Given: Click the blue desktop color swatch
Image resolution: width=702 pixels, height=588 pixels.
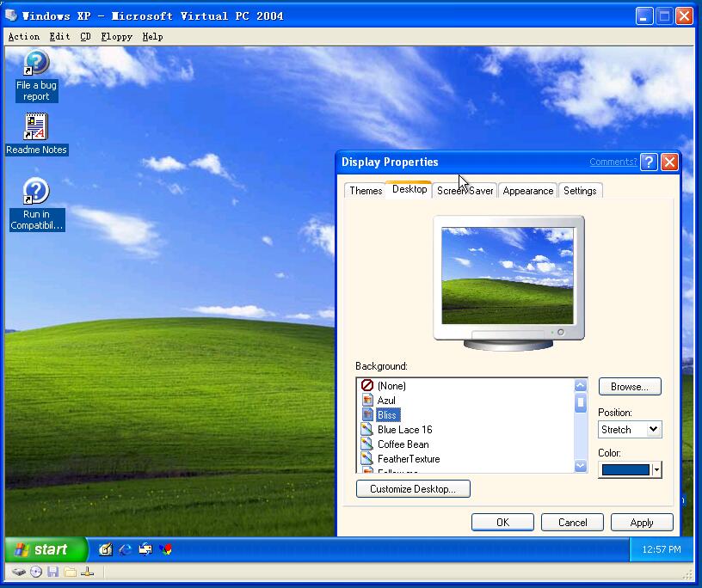Looking at the screenshot, I should [625, 470].
